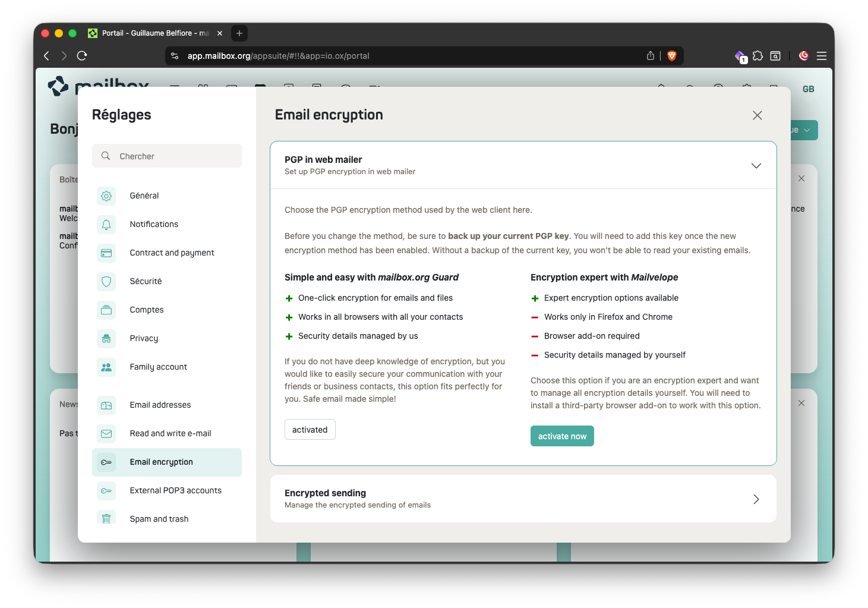
Task: Open a new browser tab
Action: pos(239,33)
